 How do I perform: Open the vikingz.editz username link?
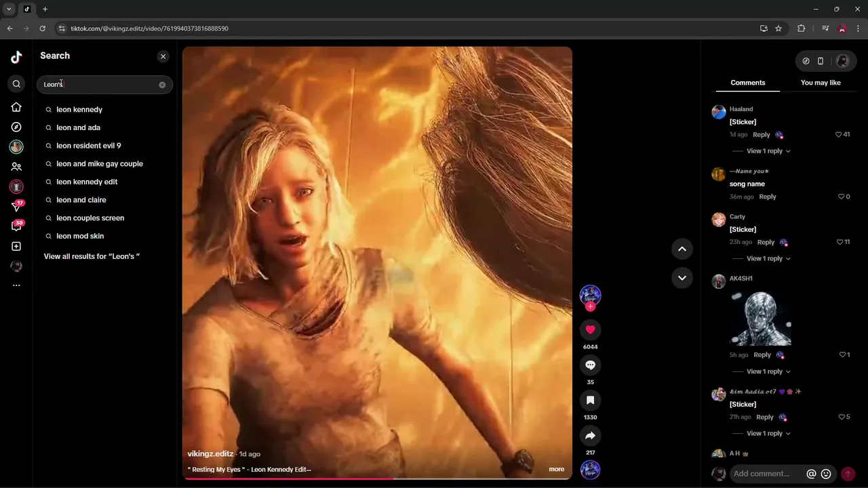210,454
